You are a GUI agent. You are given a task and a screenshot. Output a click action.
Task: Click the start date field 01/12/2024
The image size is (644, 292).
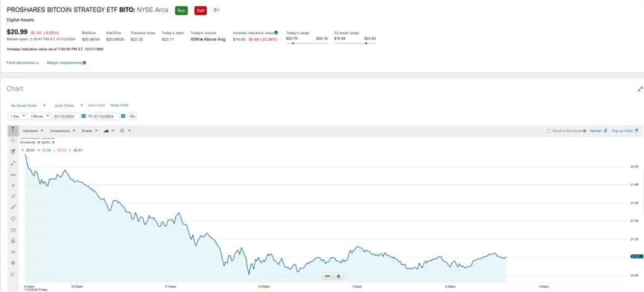coord(66,116)
